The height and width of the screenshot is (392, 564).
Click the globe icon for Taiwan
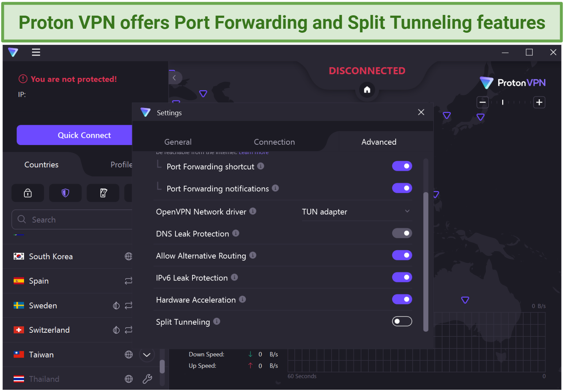[128, 355]
